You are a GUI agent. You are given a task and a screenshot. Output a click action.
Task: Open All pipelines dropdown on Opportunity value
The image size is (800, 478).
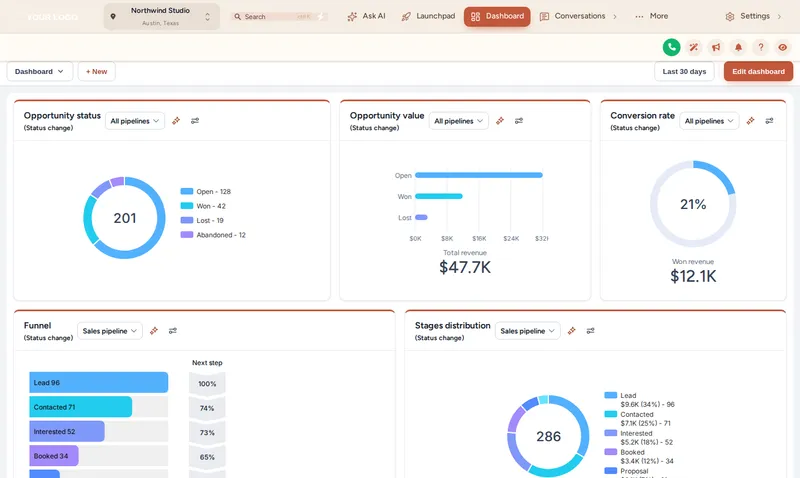click(x=459, y=121)
